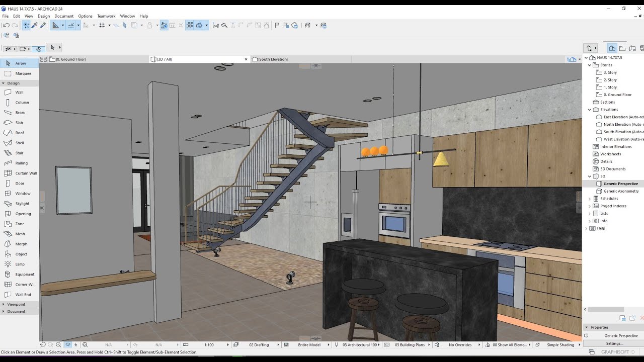Expand the Document toolbox section
644x362 pixels.
3,311
